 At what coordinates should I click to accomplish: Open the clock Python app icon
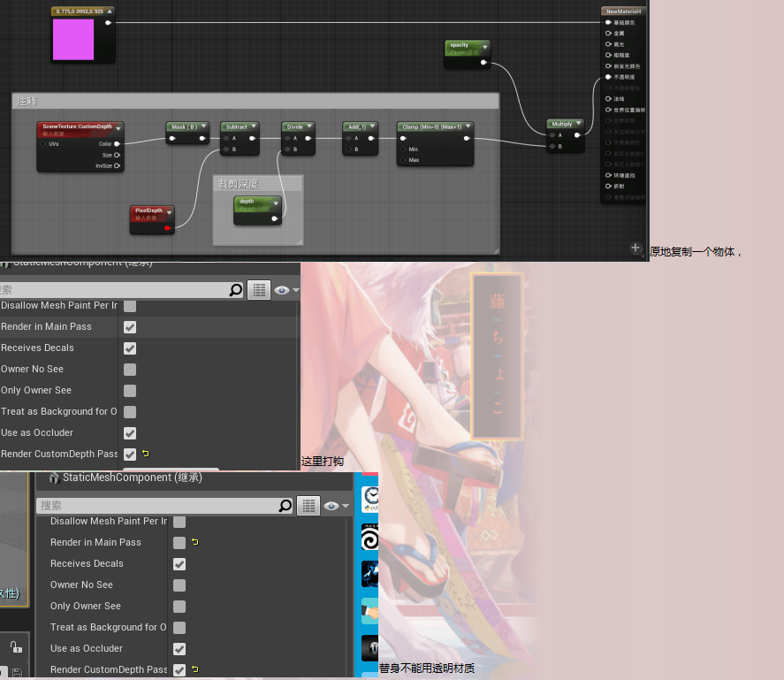(370, 499)
